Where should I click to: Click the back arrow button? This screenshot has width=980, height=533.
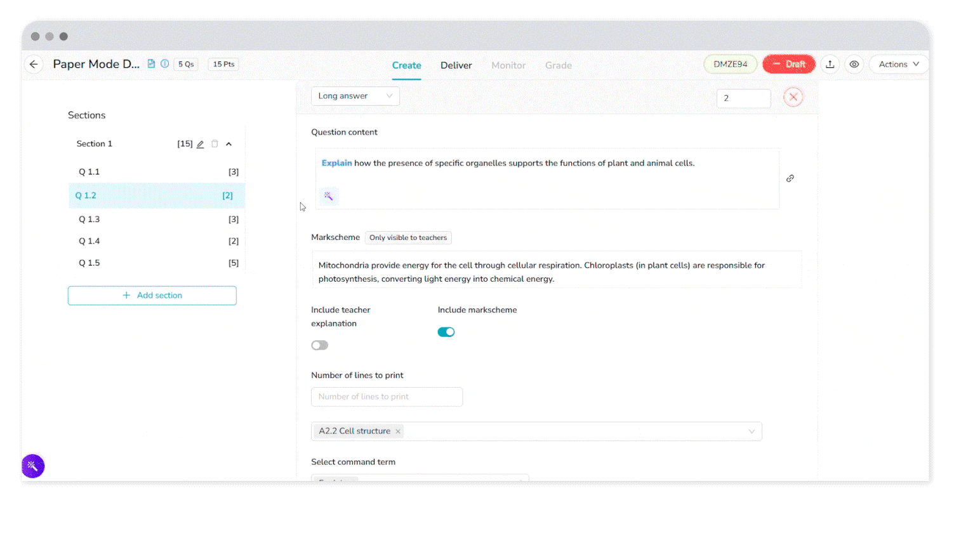pyautogui.click(x=34, y=64)
